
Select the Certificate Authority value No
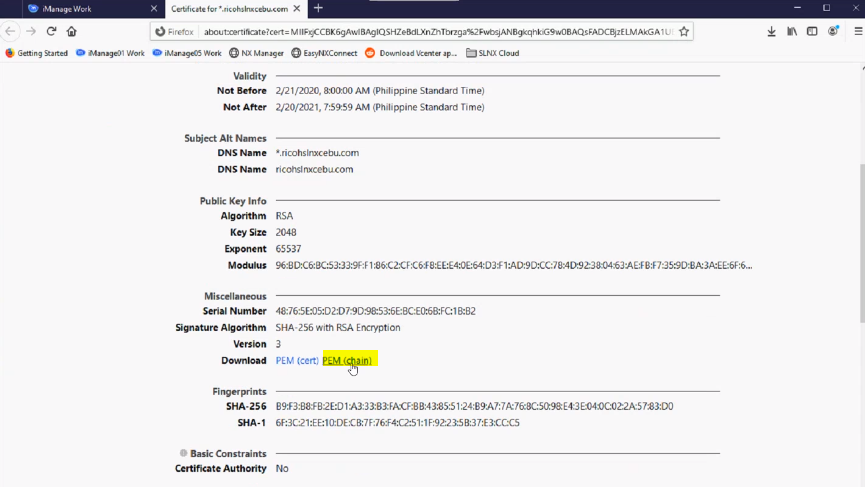click(x=282, y=469)
